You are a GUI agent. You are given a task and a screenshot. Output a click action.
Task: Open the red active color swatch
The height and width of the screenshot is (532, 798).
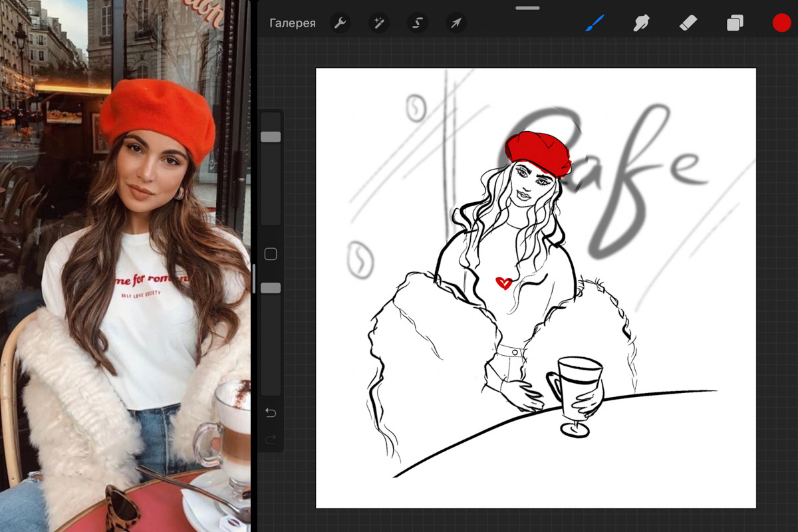781,23
